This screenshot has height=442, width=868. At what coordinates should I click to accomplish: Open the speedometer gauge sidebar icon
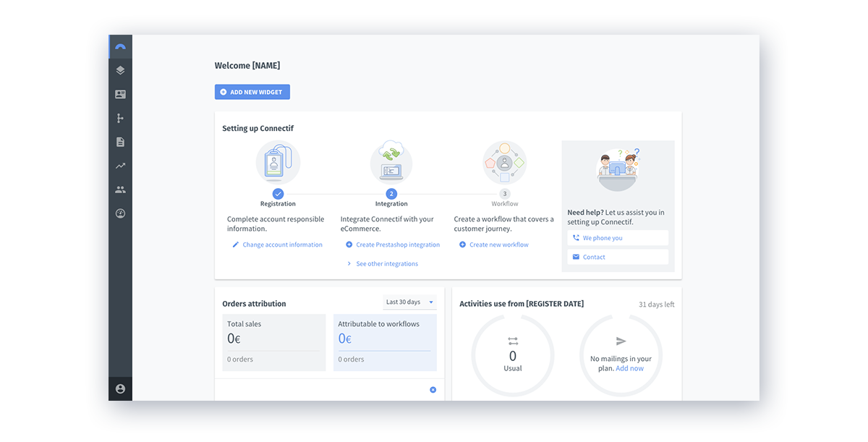click(120, 213)
